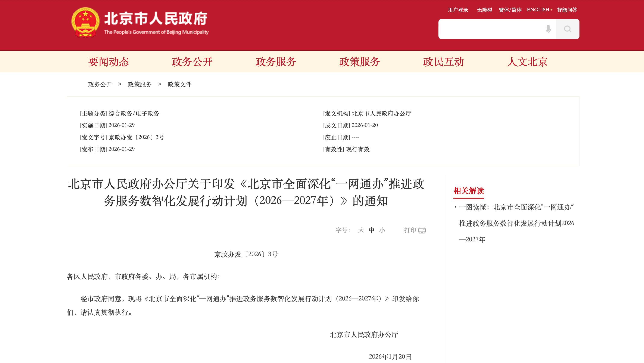Screen dimensions: 644x363
Task: Click 政策文件 breadcrumb link
Action: pyautogui.click(x=179, y=84)
